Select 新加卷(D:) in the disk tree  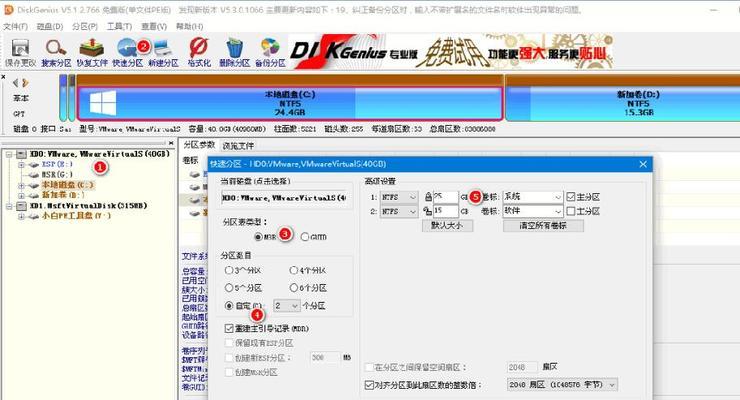[x=63, y=195]
